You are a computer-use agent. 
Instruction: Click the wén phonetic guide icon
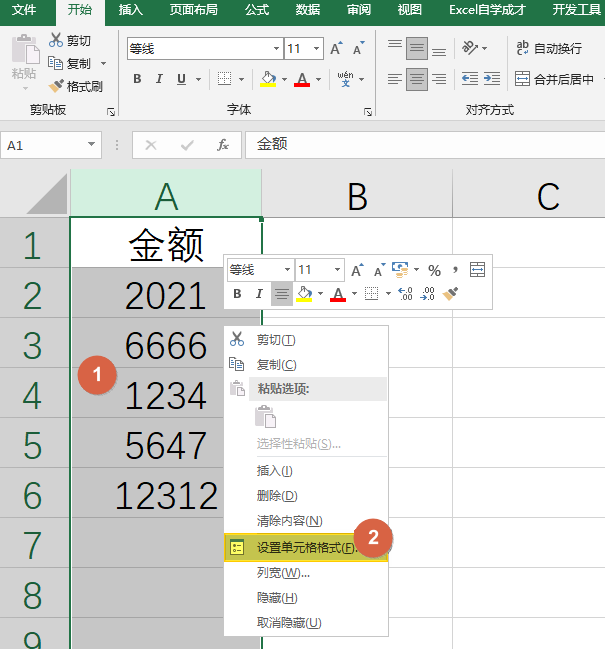tap(346, 79)
